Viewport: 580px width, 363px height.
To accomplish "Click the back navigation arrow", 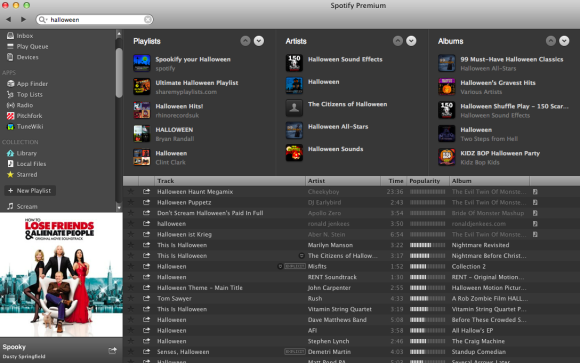I will [x=9, y=19].
